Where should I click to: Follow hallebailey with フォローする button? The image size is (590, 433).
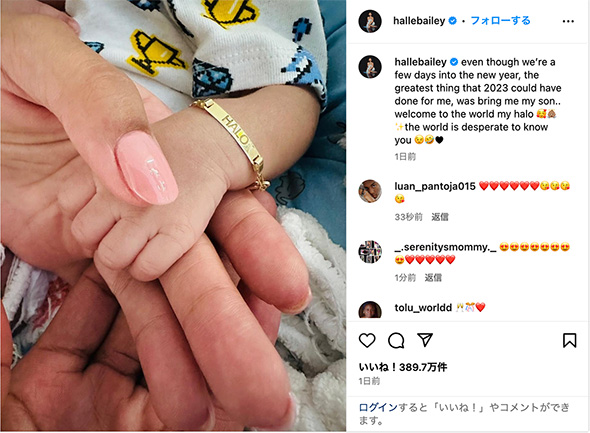[500, 20]
